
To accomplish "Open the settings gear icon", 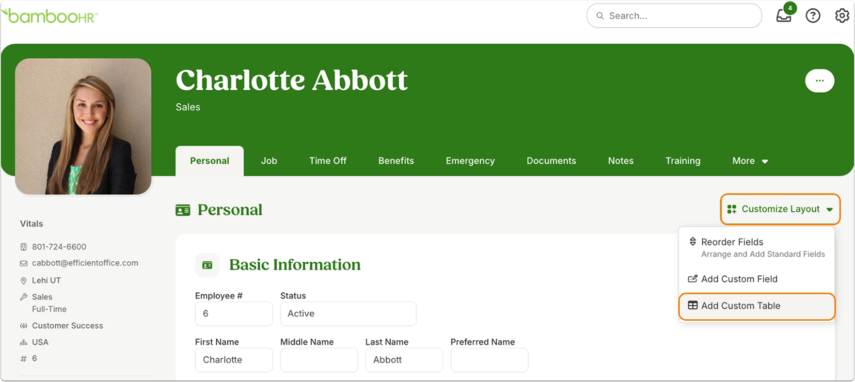I will (842, 16).
